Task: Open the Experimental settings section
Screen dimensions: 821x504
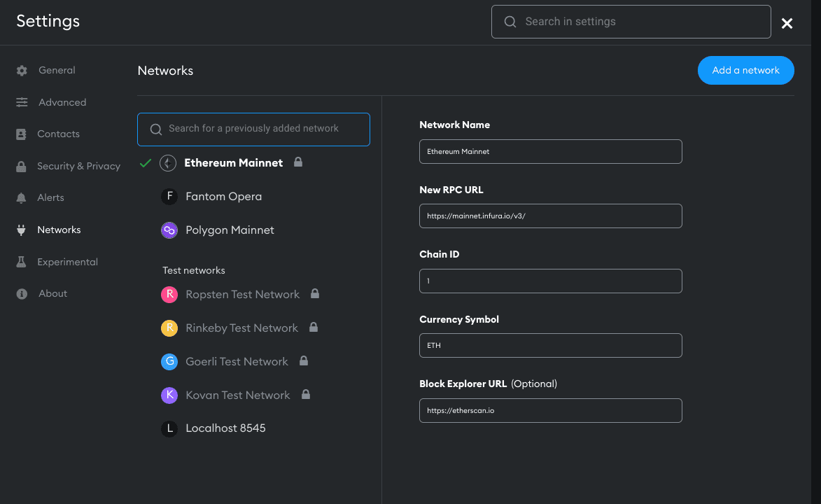Action: tap(67, 262)
